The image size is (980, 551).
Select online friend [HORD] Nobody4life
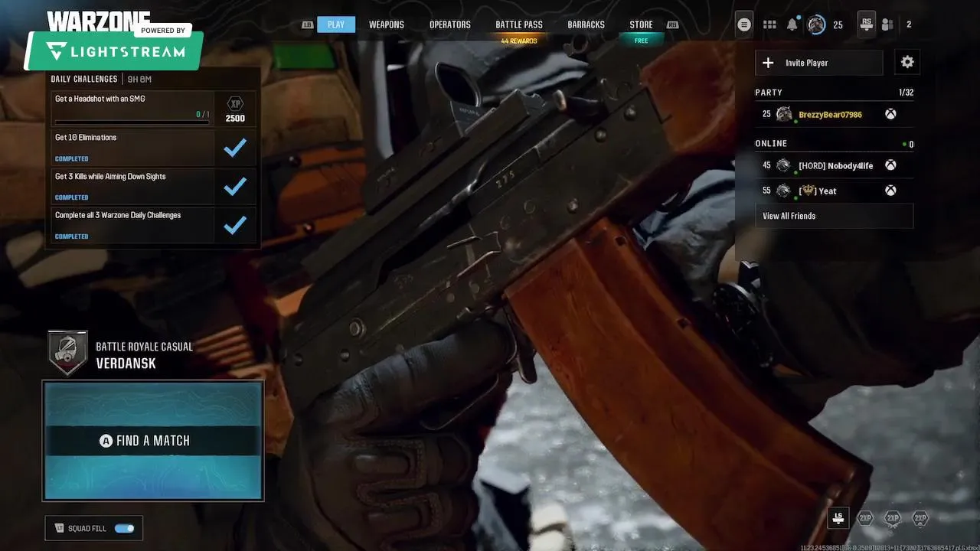click(835, 165)
